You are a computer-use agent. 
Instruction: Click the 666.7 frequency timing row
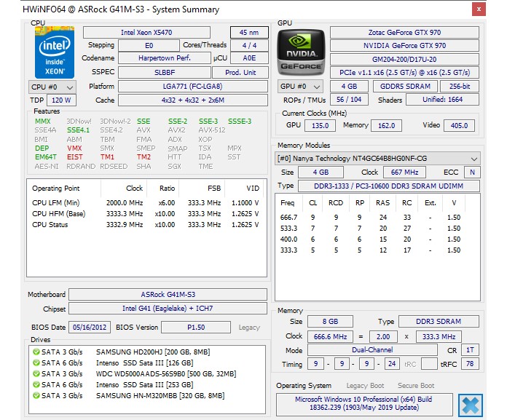[370, 218]
